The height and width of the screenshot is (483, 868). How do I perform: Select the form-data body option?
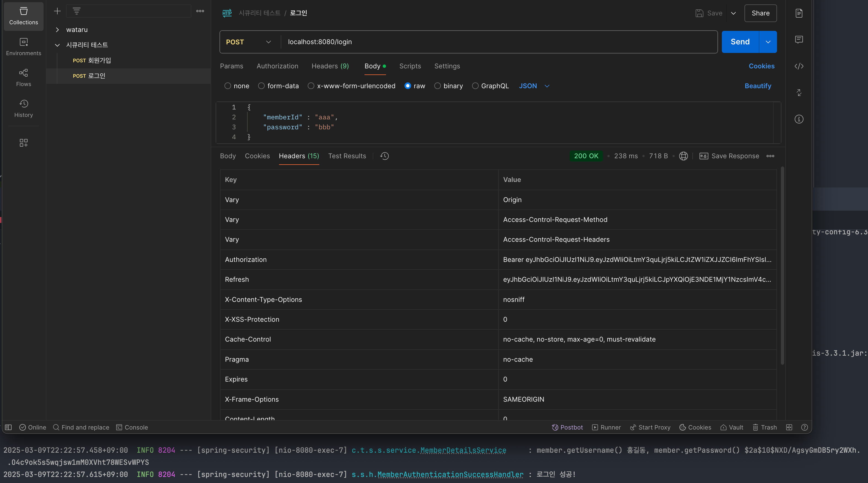(261, 86)
